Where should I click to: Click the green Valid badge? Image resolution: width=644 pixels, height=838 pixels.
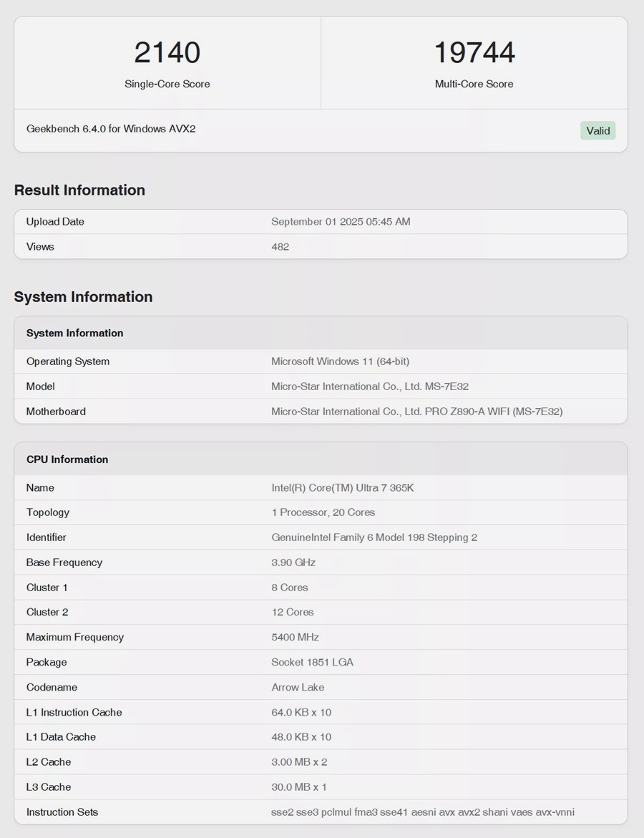[597, 130]
